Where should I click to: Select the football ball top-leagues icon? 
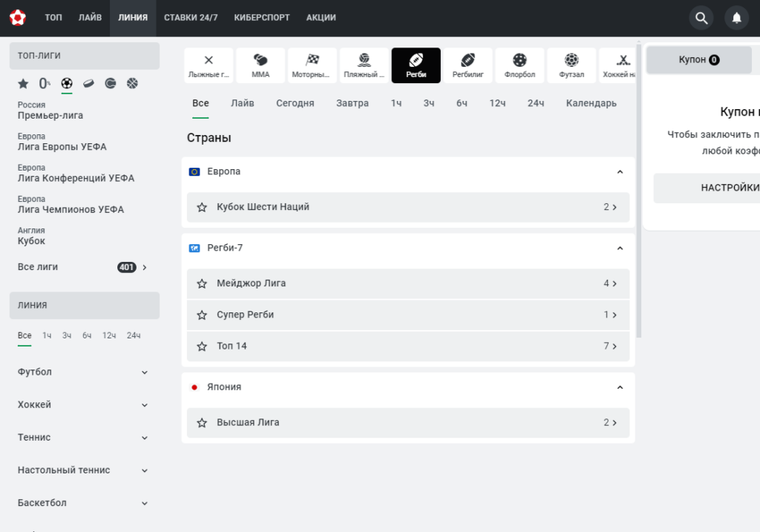pyautogui.click(x=67, y=83)
